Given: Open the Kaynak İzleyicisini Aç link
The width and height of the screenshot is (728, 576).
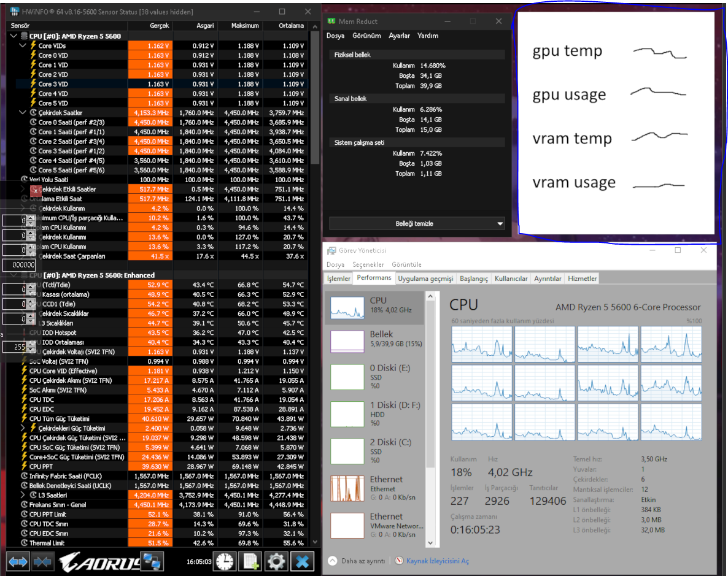Looking at the screenshot, I should click(438, 561).
